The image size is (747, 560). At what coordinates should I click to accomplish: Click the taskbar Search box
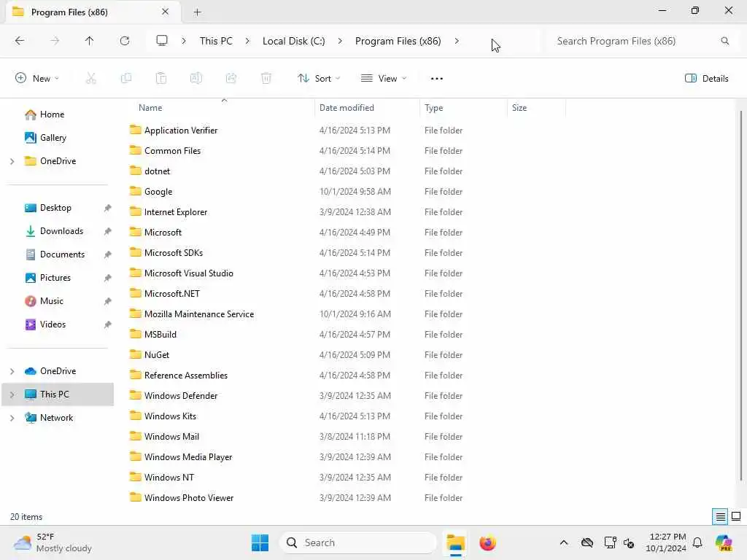(358, 542)
